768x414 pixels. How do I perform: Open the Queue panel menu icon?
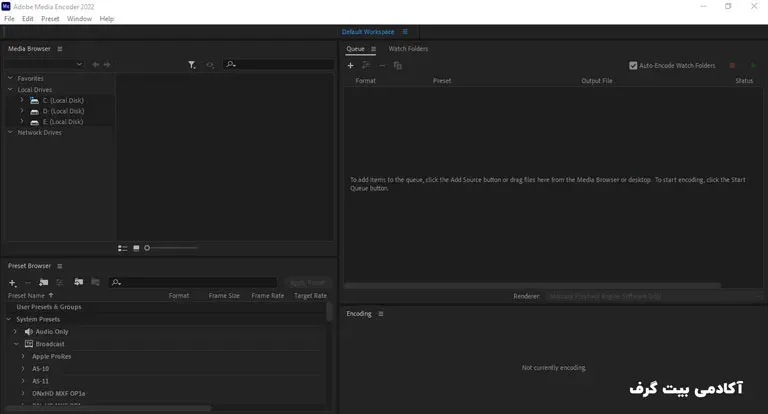(374, 49)
